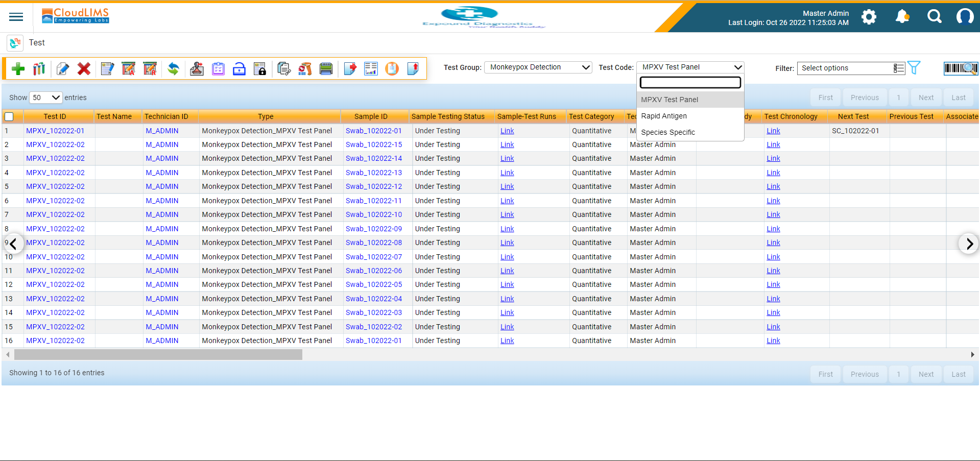Apply the filter using the blue funnel icon
The image size is (980, 461).
point(914,67)
